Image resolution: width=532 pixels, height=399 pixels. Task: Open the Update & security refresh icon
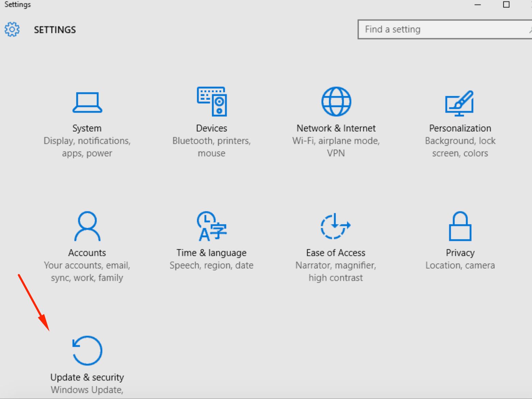(87, 351)
